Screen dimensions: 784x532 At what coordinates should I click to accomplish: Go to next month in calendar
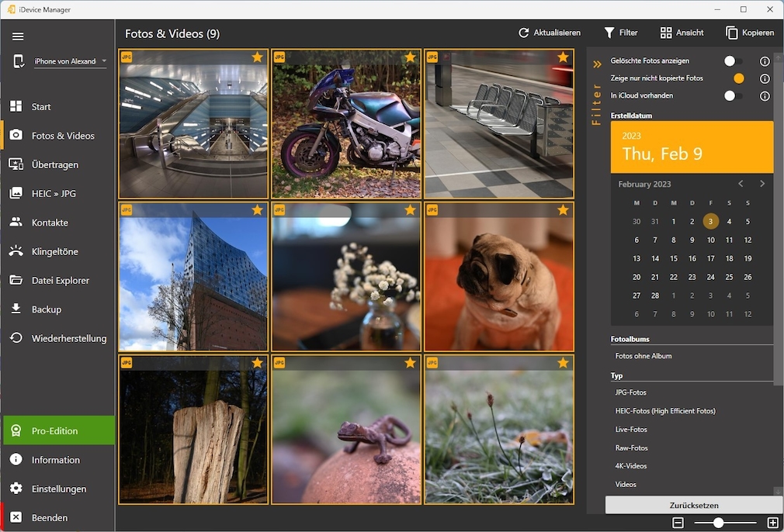(762, 184)
